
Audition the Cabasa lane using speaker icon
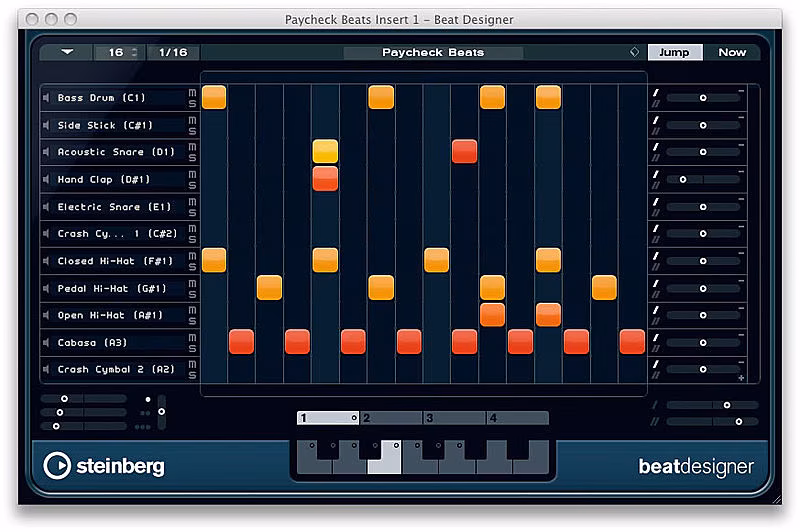(x=46, y=343)
